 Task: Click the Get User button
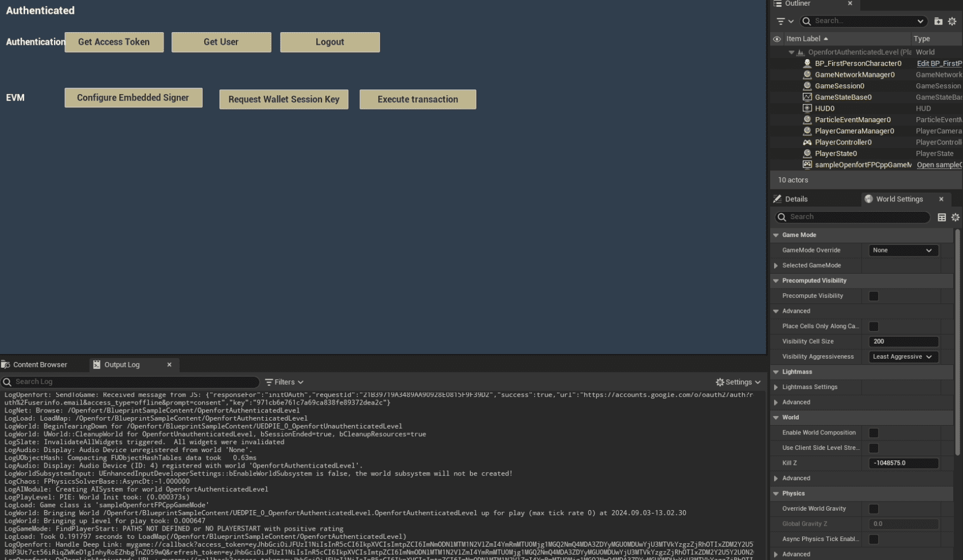pos(221,42)
